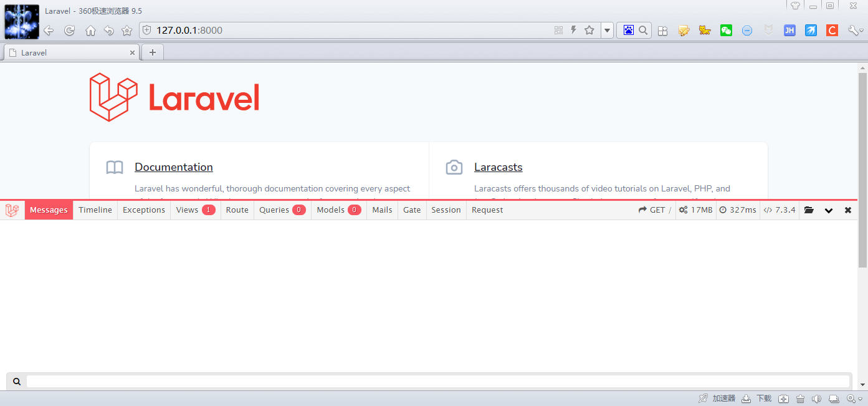Switch to the Timeline debugbar tab
The width and height of the screenshot is (868, 406).
pyautogui.click(x=95, y=210)
